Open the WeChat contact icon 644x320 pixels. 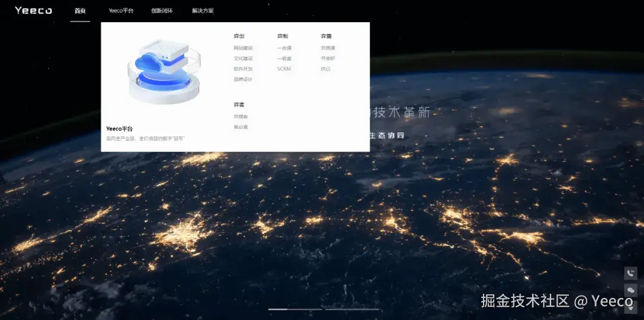click(631, 290)
